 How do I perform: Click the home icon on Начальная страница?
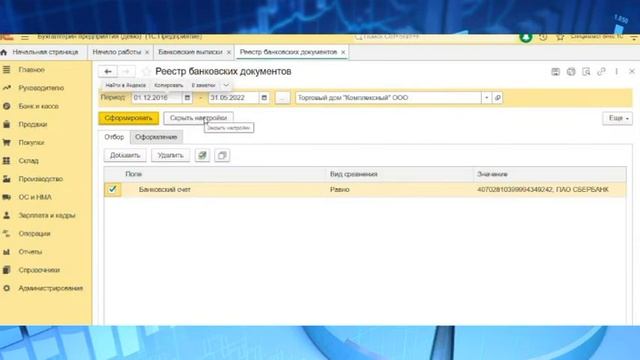(4, 52)
